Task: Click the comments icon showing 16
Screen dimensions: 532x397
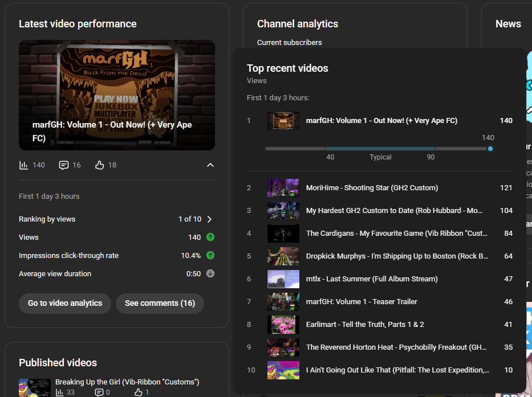Action: 64,165
